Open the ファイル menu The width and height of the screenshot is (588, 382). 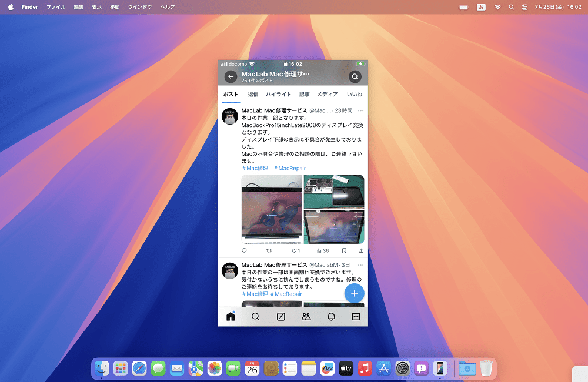pyautogui.click(x=56, y=6)
